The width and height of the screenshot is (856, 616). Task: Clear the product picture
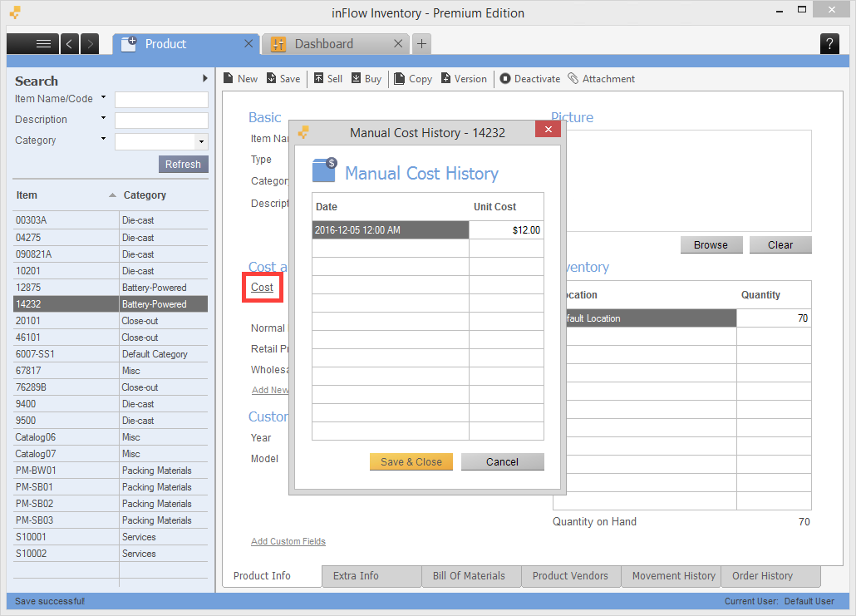coord(780,244)
